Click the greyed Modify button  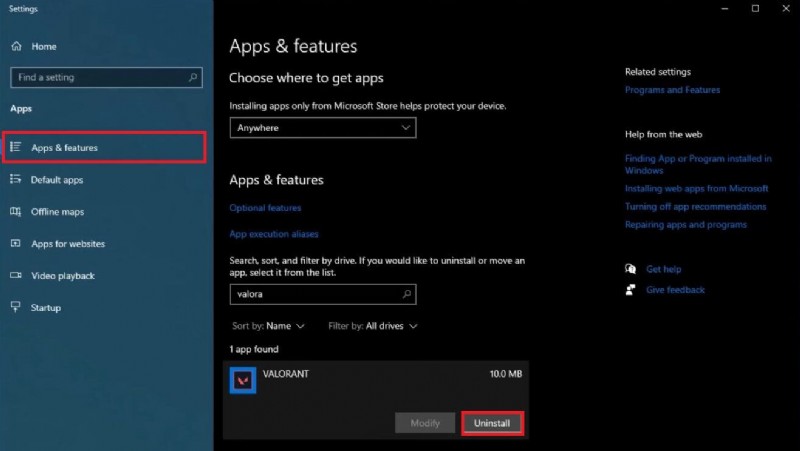click(x=425, y=423)
